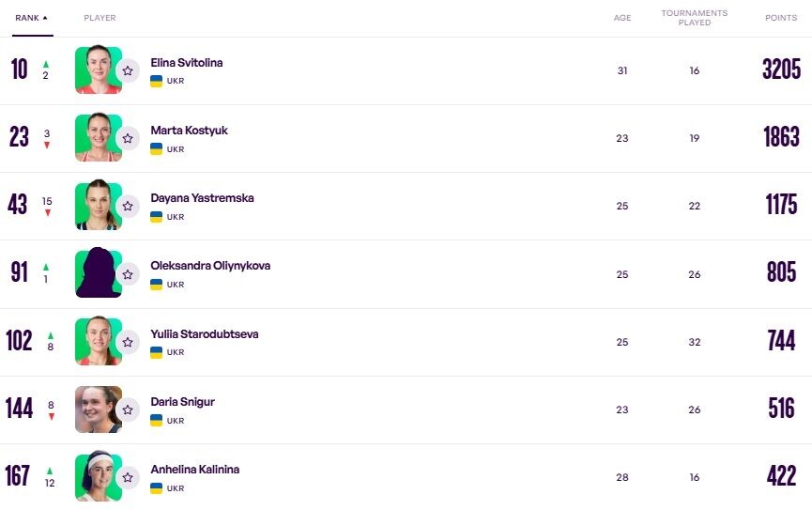The image size is (812, 510).
Task: Click the flag icon under Anhelina Kalinina
Action: click(x=157, y=487)
